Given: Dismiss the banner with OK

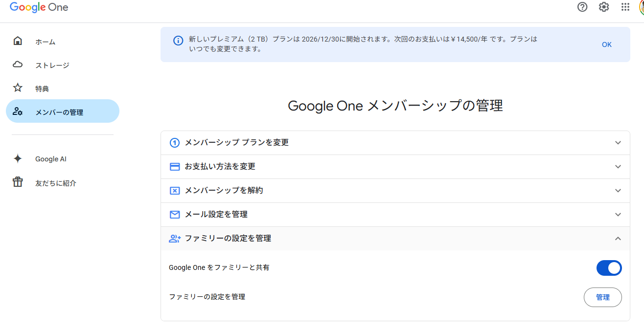Looking at the screenshot, I should (x=606, y=44).
